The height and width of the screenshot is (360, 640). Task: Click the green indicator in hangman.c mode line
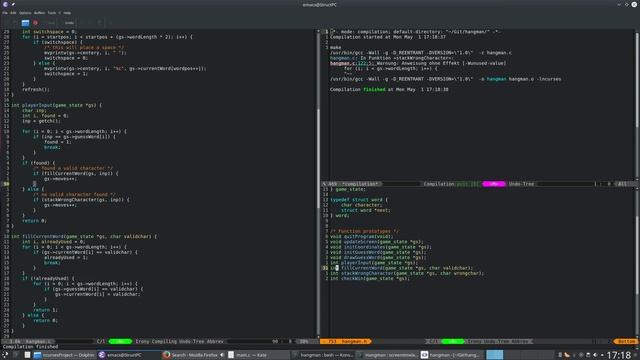(120, 341)
